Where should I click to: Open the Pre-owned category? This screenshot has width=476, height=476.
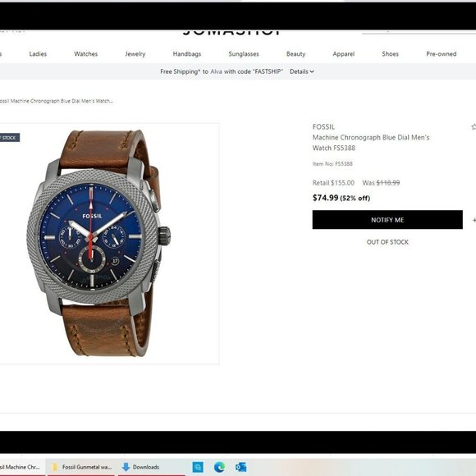click(x=441, y=53)
